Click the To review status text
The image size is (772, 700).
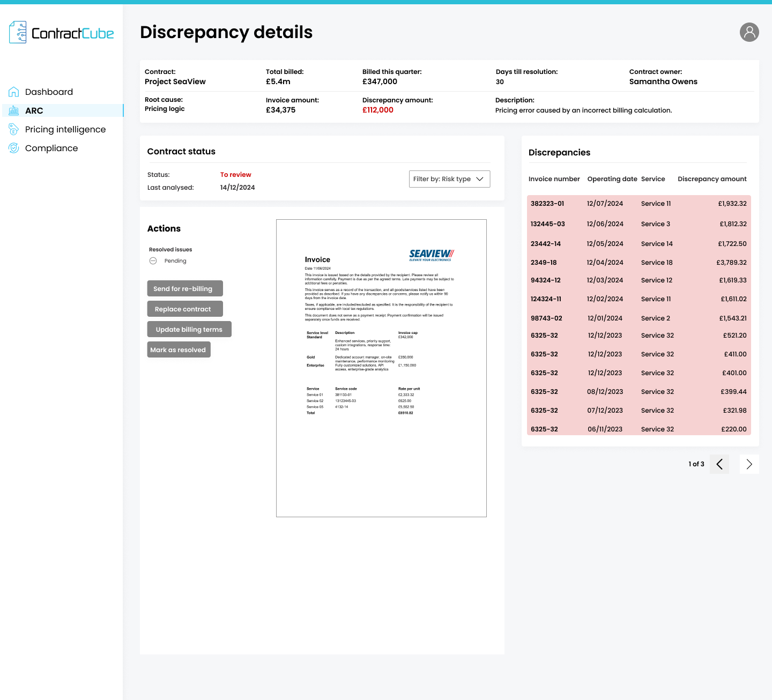point(236,175)
